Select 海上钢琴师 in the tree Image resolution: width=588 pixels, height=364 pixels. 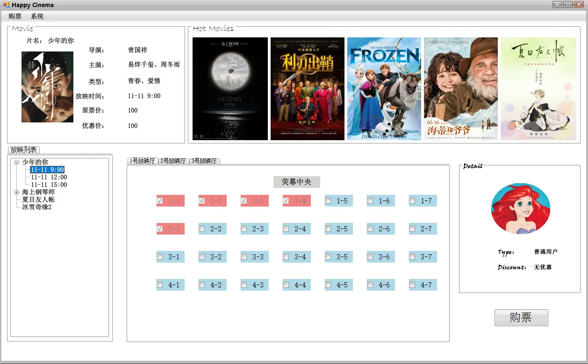point(38,192)
